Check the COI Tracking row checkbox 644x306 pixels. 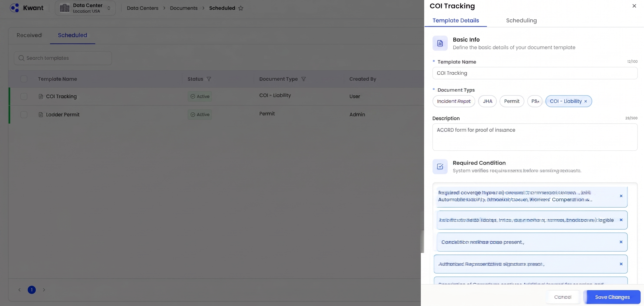click(x=24, y=96)
